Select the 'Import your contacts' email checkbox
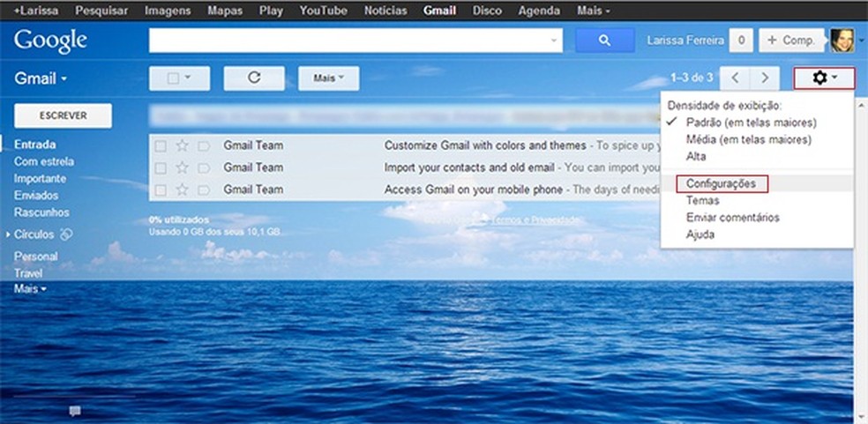Viewport: 868px width, 424px height. (x=161, y=168)
